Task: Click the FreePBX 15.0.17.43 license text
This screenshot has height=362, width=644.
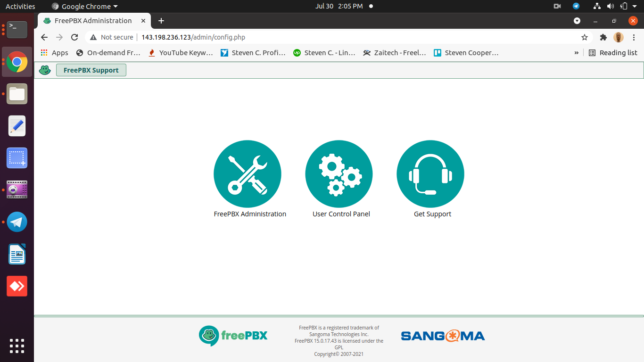Action: point(339,344)
